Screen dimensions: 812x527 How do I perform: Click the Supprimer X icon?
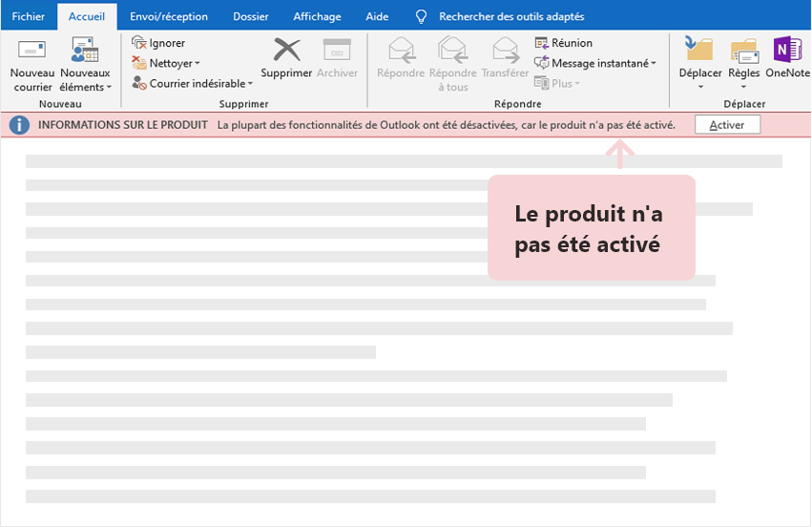[286, 50]
